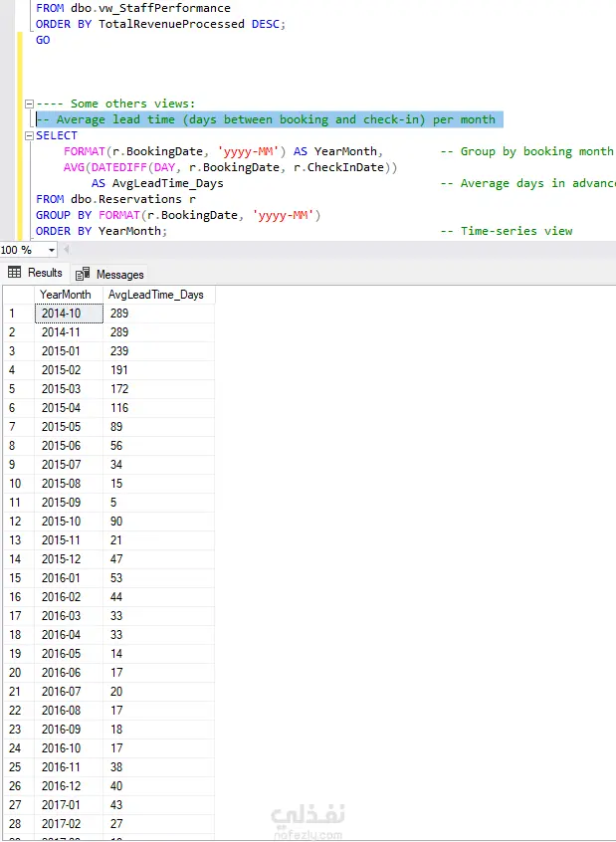Collapse the SELECT statement block

pyautogui.click(x=30, y=136)
